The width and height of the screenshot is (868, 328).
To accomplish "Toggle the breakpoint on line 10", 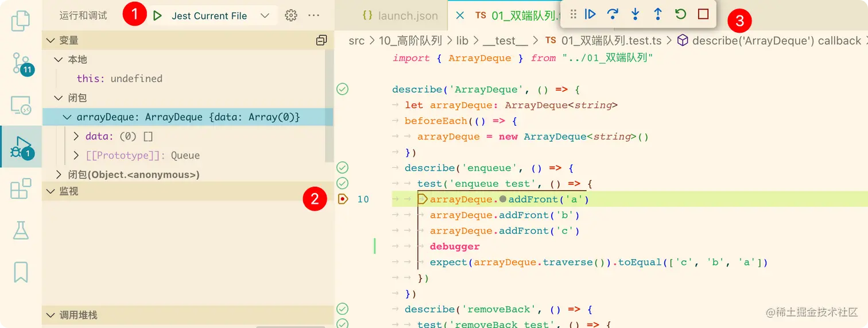I will pyautogui.click(x=343, y=199).
